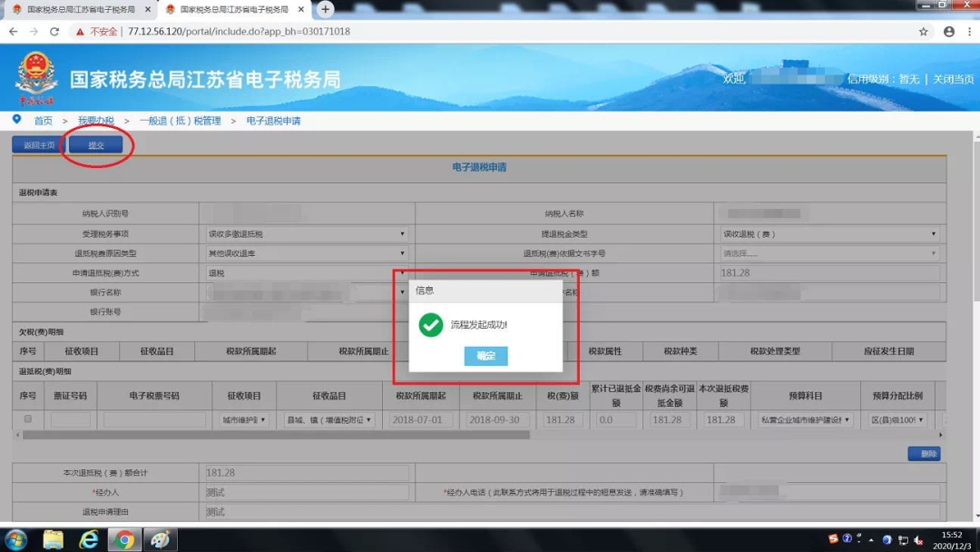Go back with the browser back arrow
The height and width of the screenshot is (552, 980).
pyautogui.click(x=13, y=31)
